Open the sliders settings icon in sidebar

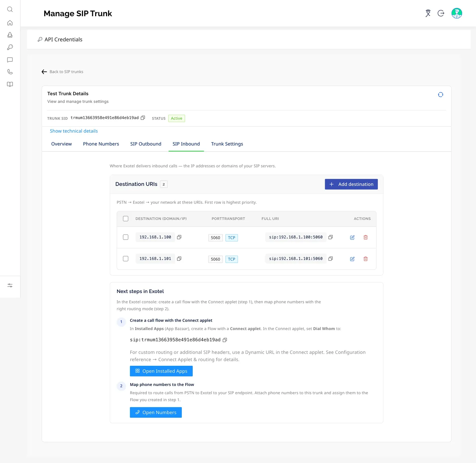click(x=10, y=285)
